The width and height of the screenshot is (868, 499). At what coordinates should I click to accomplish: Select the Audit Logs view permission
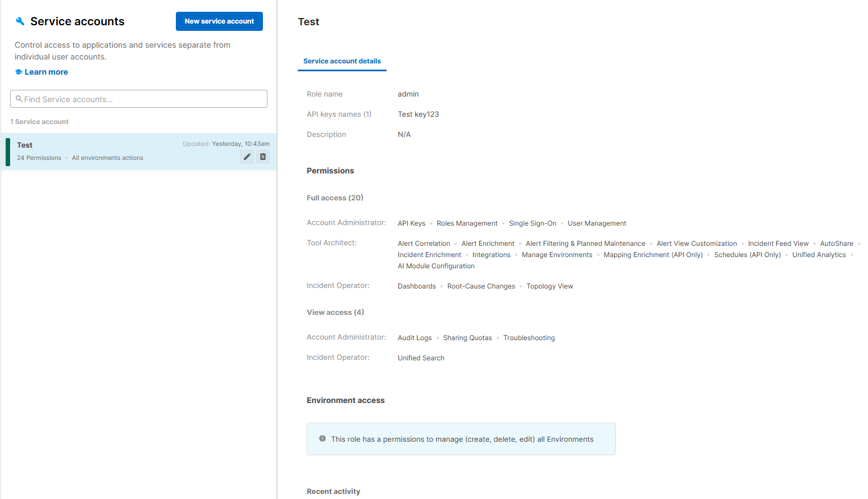click(415, 337)
